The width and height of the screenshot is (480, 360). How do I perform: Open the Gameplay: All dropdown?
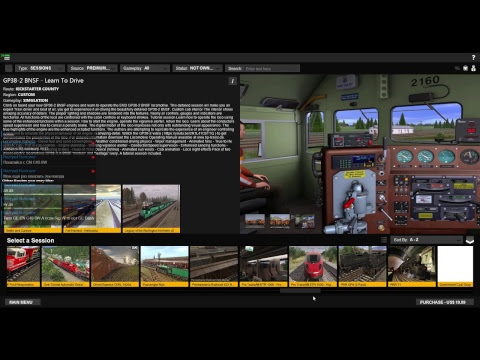(145, 68)
